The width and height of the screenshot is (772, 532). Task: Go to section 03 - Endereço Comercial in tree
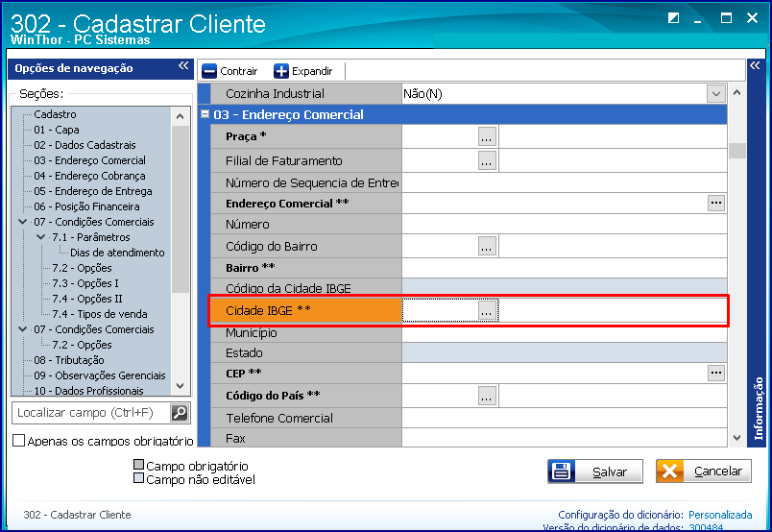click(x=89, y=160)
